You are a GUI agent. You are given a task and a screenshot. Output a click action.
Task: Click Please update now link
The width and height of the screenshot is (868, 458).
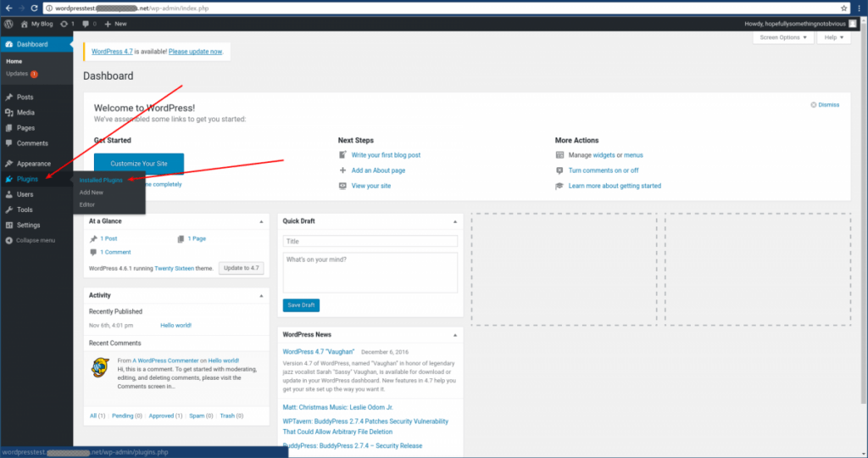[x=195, y=52]
